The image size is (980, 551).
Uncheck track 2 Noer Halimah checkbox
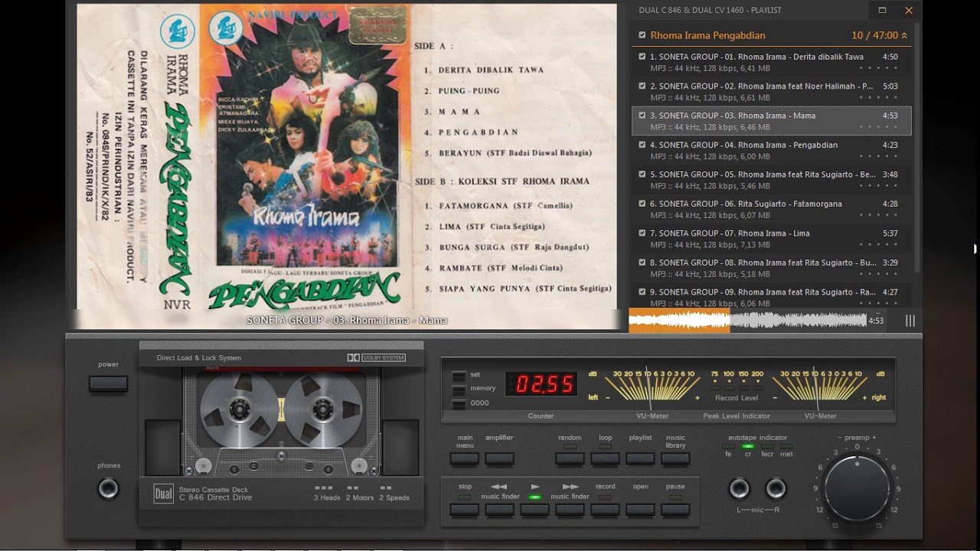tap(642, 86)
